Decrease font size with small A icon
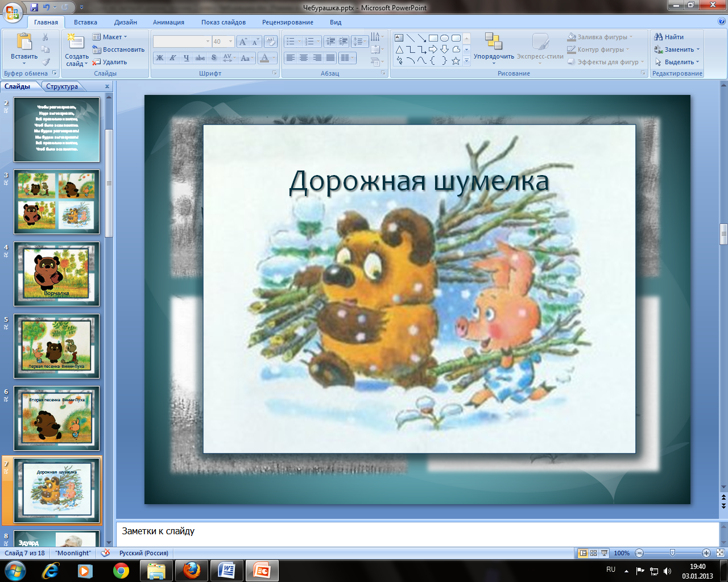 255,41
